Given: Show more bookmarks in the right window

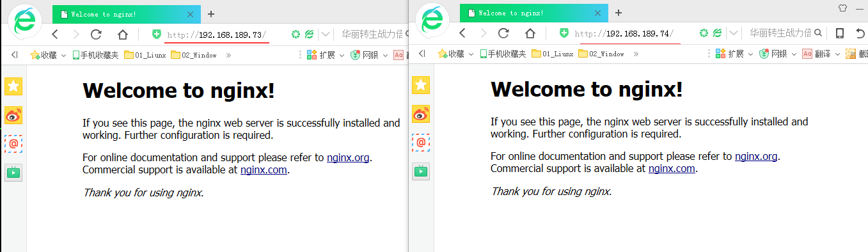Looking at the screenshot, I should (636, 54).
